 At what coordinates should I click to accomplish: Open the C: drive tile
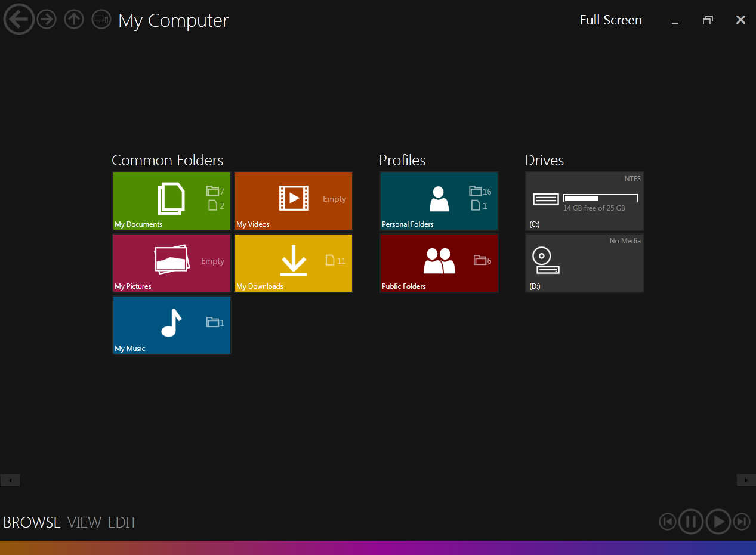pos(585,201)
